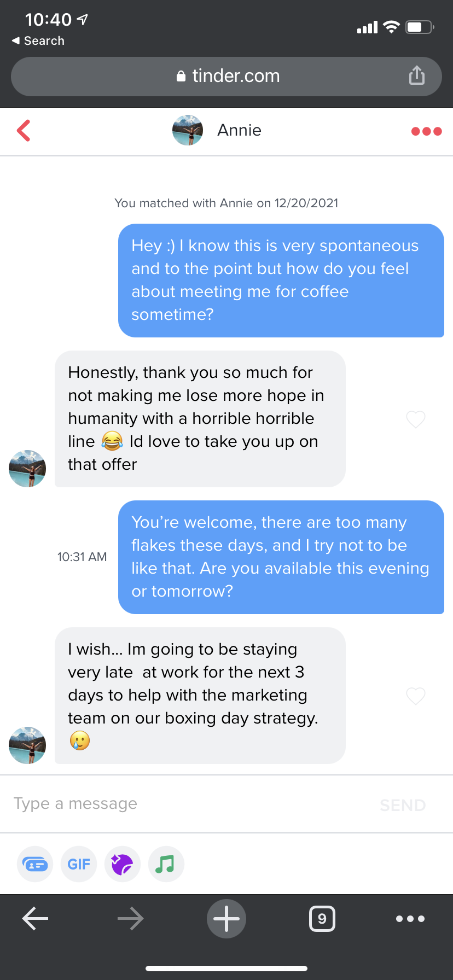Open the GIF picker

tap(79, 864)
